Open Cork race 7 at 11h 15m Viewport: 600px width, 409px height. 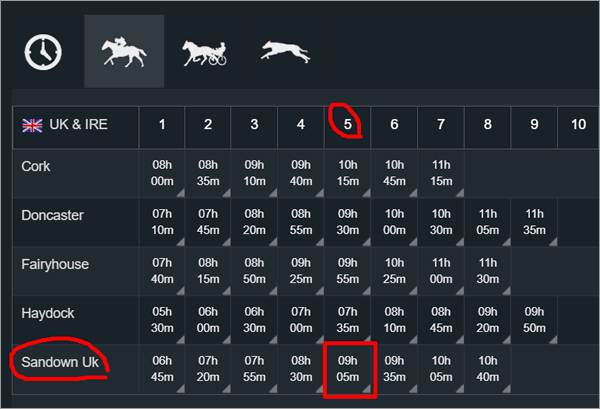point(441,174)
